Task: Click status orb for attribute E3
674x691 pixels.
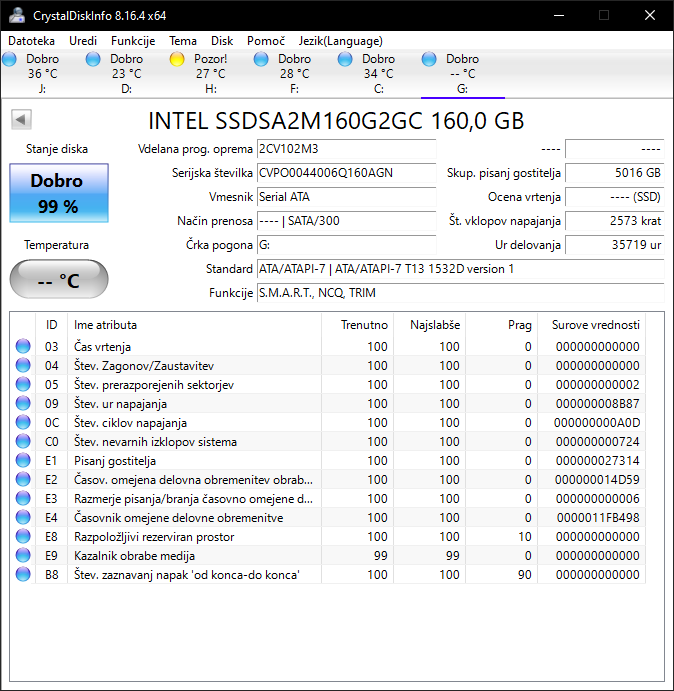Action: coord(23,498)
